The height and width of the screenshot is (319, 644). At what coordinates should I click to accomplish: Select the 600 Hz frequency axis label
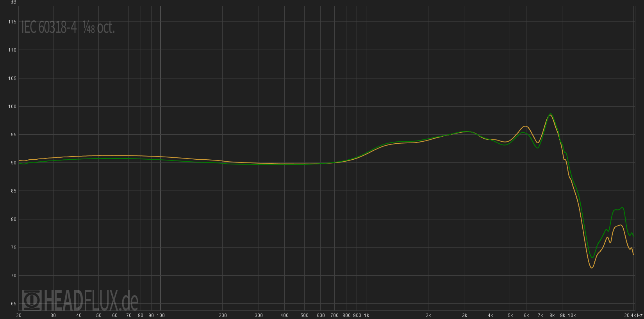click(321, 315)
